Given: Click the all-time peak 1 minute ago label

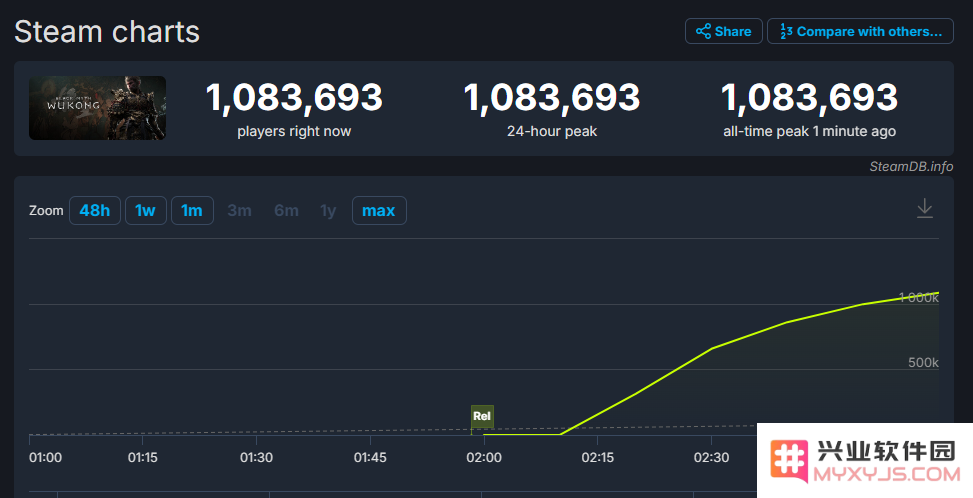Looking at the screenshot, I should [x=809, y=131].
